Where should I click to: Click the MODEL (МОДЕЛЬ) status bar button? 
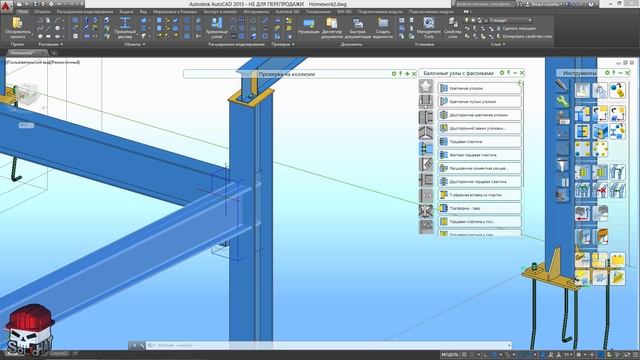click(449, 355)
